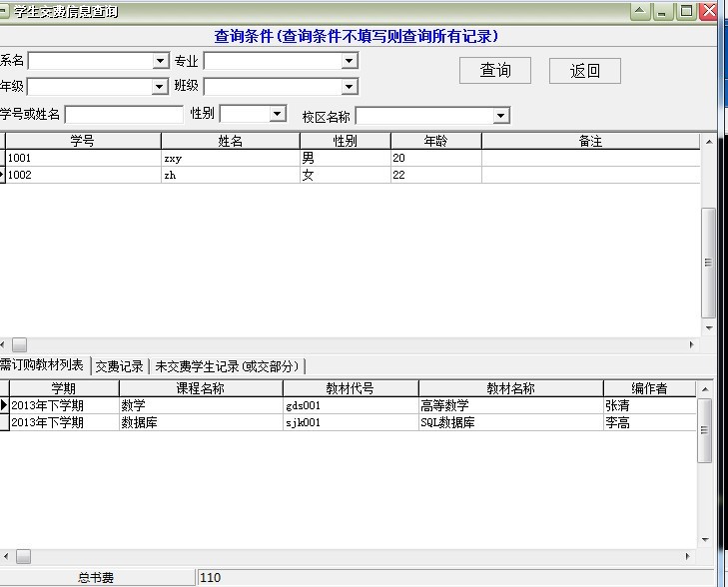Select student cell 1002

pyautogui.click(x=83, y=175)
